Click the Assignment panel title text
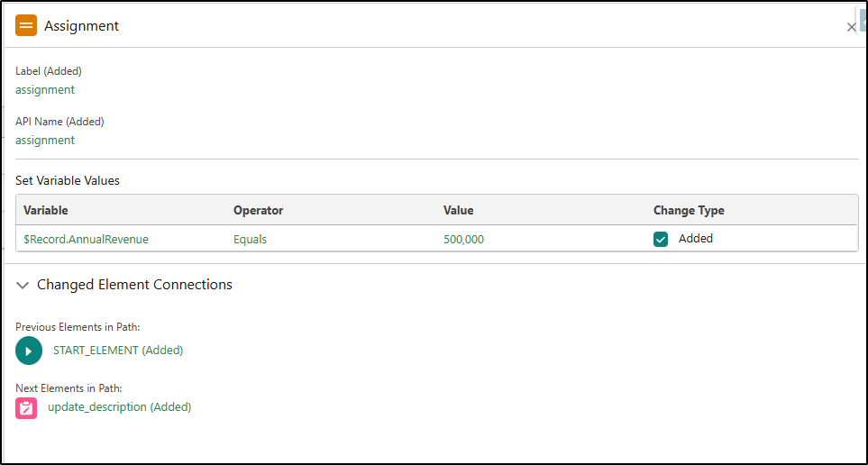 click(81, 26)
